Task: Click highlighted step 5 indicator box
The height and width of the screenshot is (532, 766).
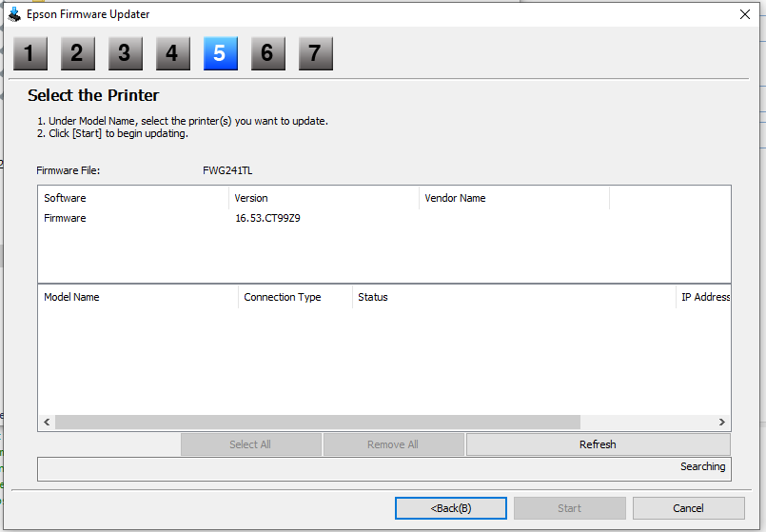Action: 221,53
